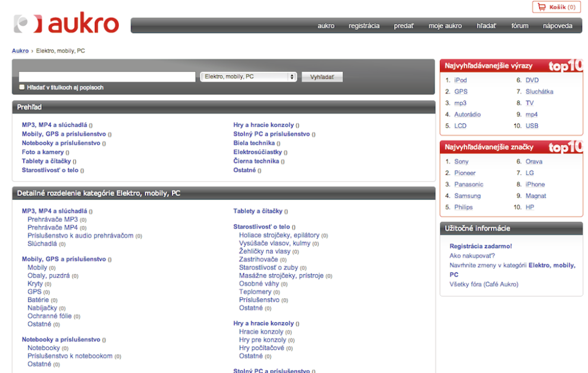Image resolution: width=588 pixels, height=373 pixels.
Task: Open the Košík shopping cart
Action: 556,7
